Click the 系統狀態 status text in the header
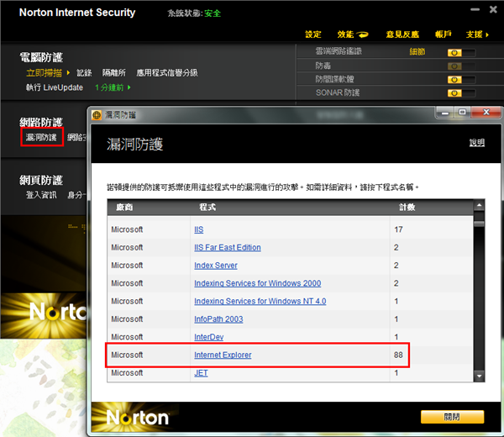Viewport: 504px width, 437px height. click(194, 13)
